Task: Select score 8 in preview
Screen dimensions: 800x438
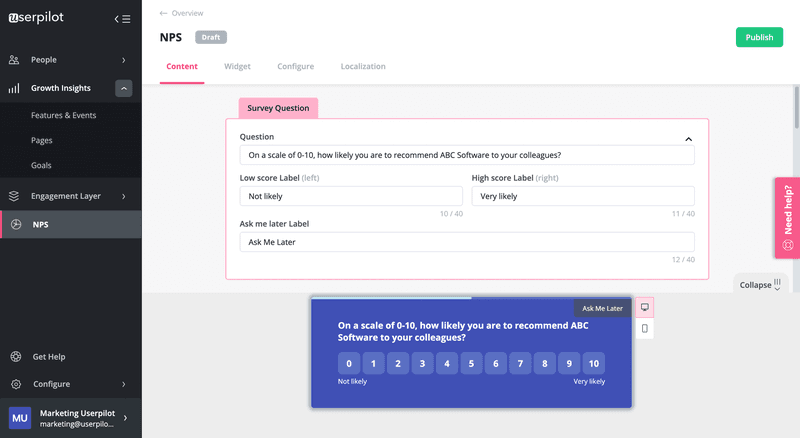Action: [x=545, y=363]
